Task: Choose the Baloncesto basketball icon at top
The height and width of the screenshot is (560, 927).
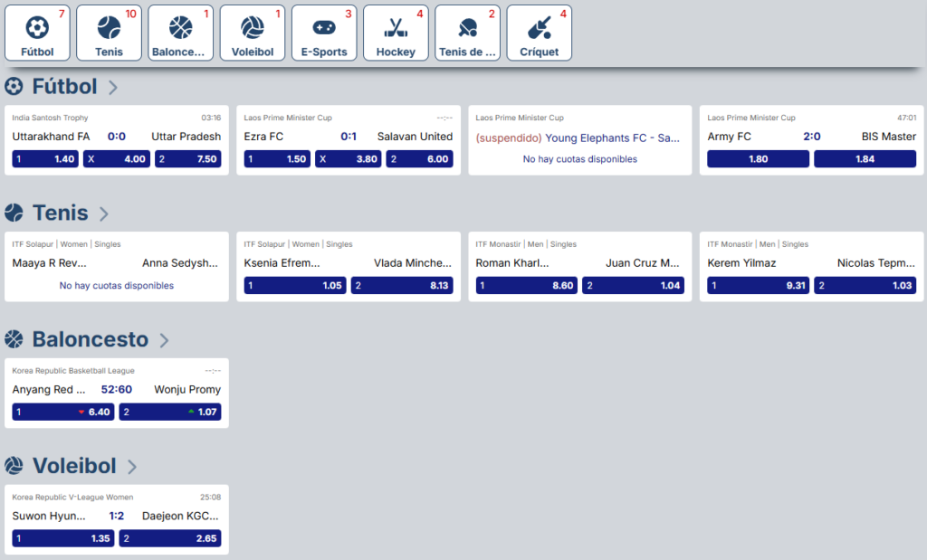Action: coord(180,28)
